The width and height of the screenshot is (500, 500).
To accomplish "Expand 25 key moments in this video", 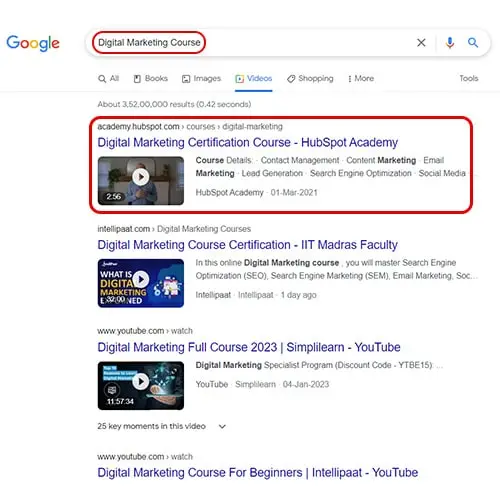I will (162, 426).
